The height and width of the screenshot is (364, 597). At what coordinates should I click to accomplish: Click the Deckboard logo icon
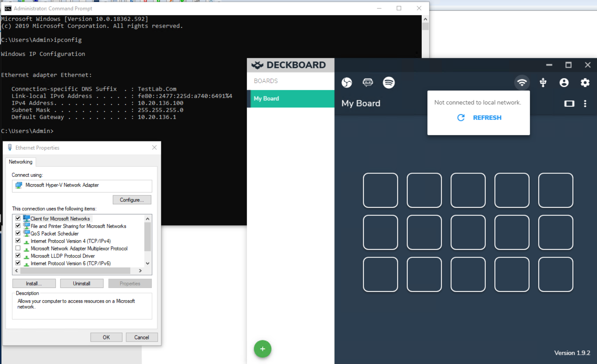257,65
